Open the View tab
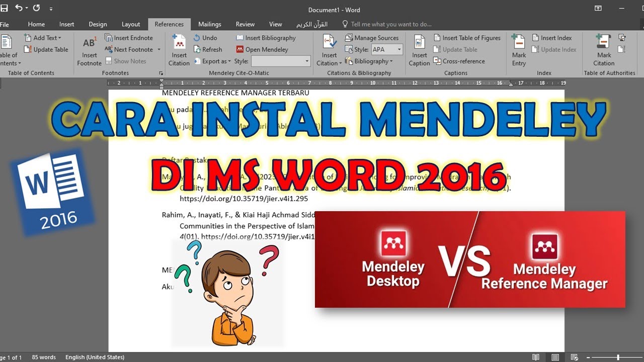644x362 pixels. point(275,24)
